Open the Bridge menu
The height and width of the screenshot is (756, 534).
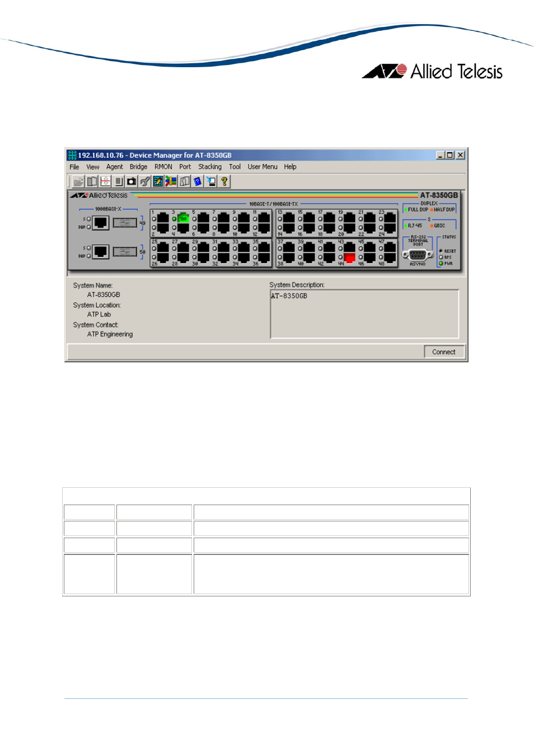(x=139, y=167)
